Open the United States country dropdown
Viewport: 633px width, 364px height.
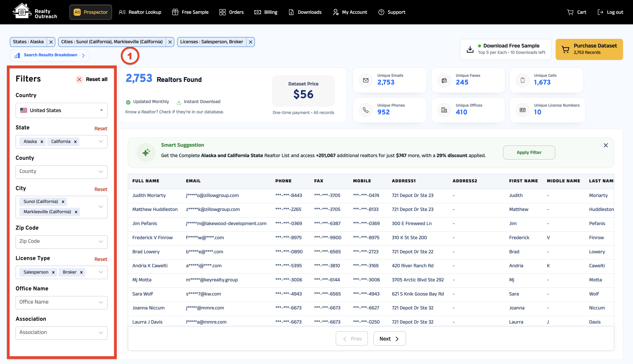click(x=61, y=110)
